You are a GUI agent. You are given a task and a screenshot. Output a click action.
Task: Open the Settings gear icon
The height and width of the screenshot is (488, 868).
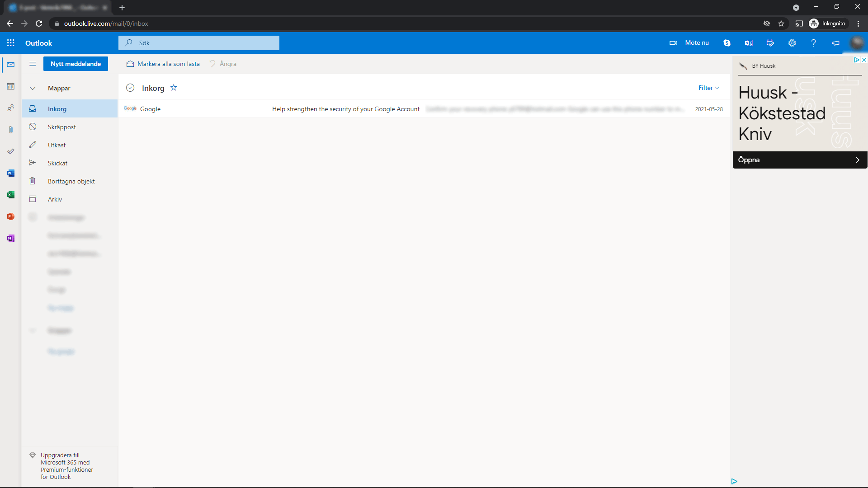coord(792,43)
